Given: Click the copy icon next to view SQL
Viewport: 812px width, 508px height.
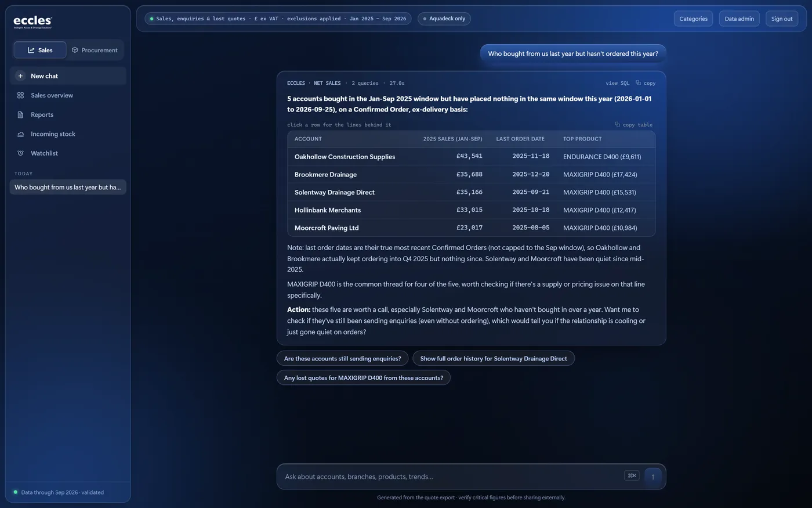Looking at the screenshot, I should coord(638,83).
